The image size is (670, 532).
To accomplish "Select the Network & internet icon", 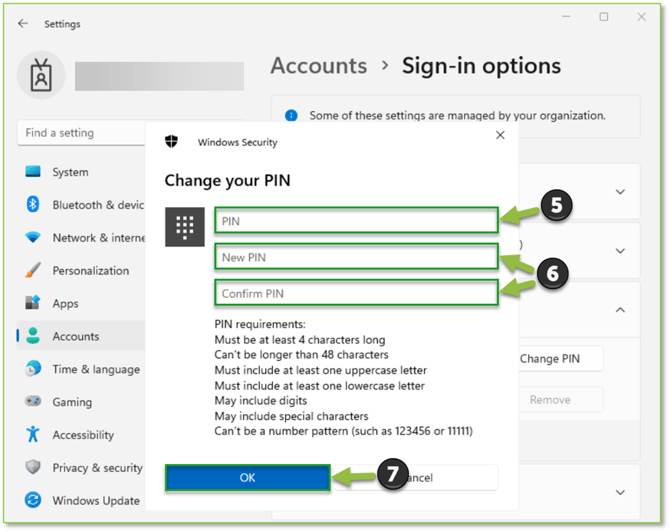I will coord(33,238).
